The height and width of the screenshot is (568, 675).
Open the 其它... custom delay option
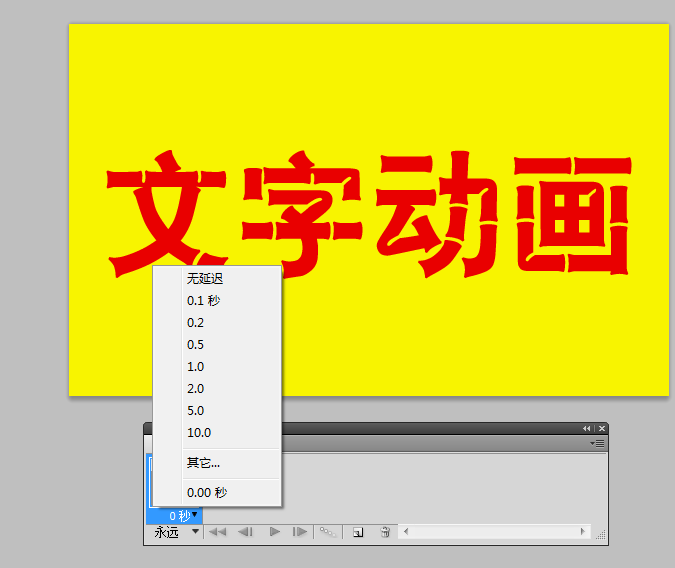click(x=217, y=463)
